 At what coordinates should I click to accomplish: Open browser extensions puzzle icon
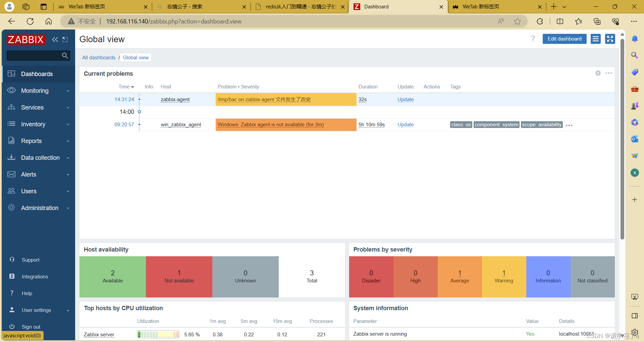coord(540,21)
